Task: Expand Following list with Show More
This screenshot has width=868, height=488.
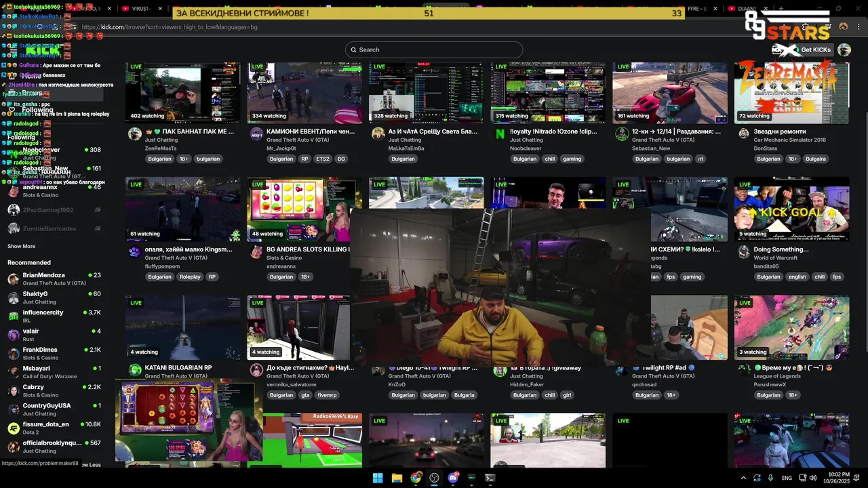Action: click(21, 246)
